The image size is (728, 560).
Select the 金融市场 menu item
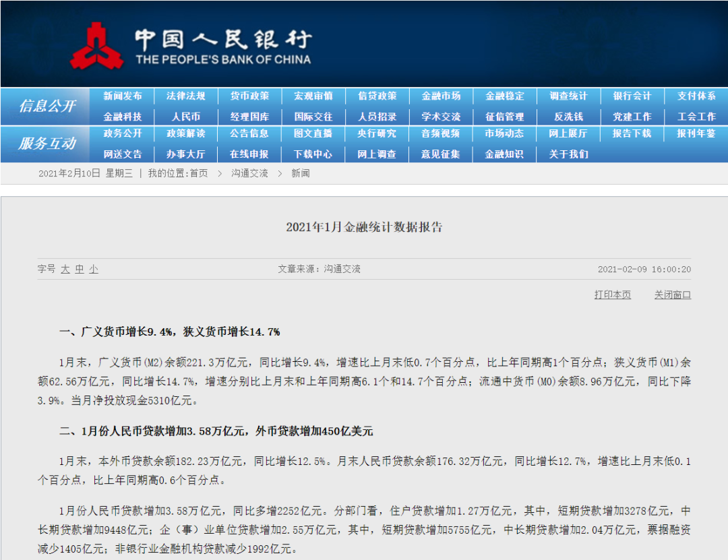pyautogui.click(x=441, y=96)
